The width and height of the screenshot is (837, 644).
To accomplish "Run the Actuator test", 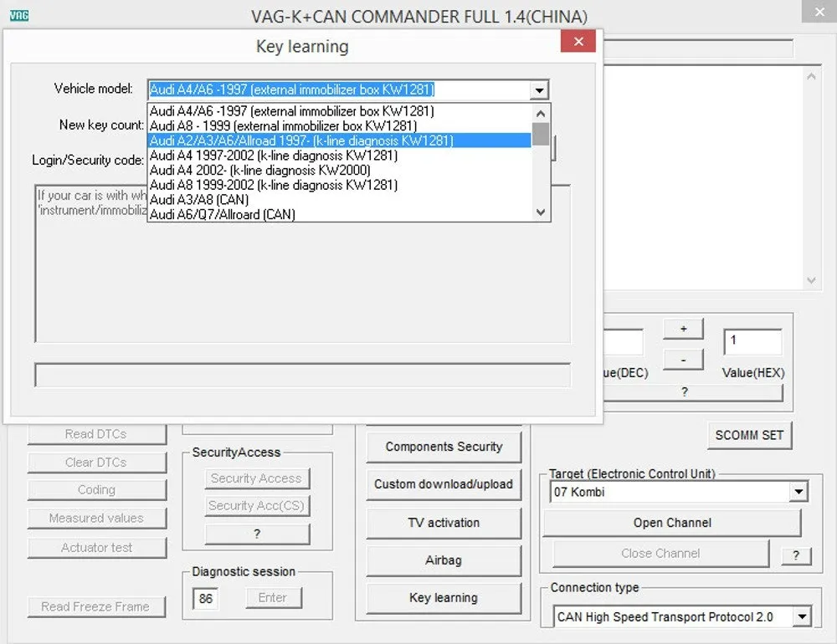I will 97,548.
